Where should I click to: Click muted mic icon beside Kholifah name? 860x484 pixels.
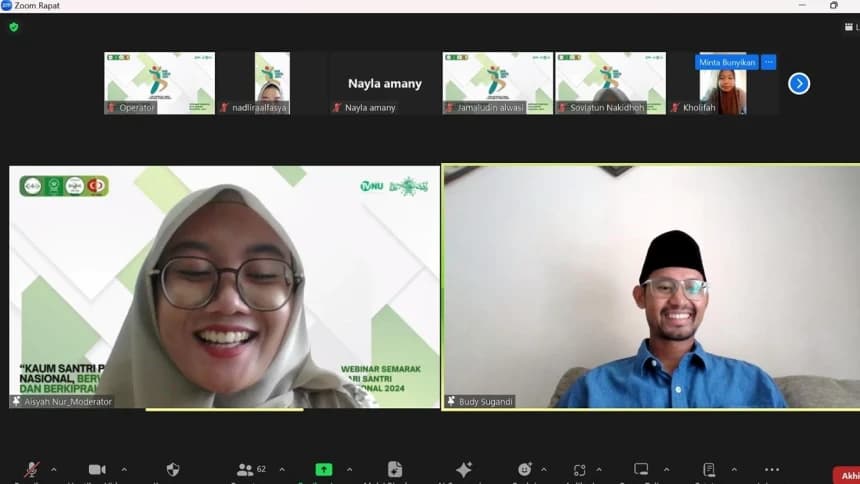[675, 108]
